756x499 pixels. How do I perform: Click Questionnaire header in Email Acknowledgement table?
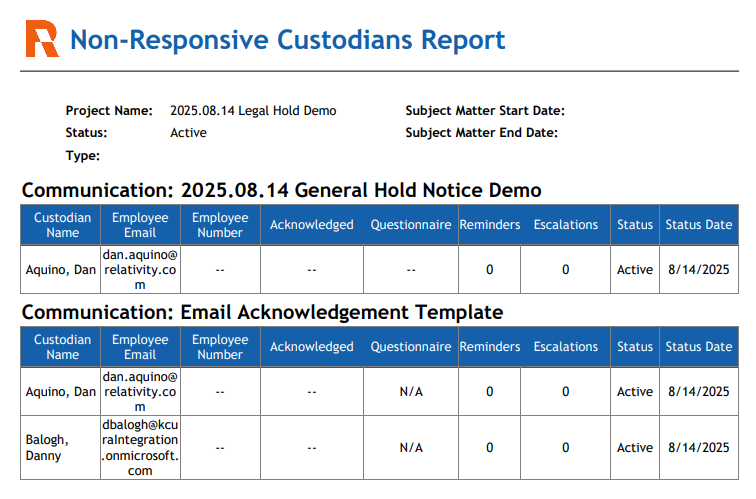(x=411, y=347)
